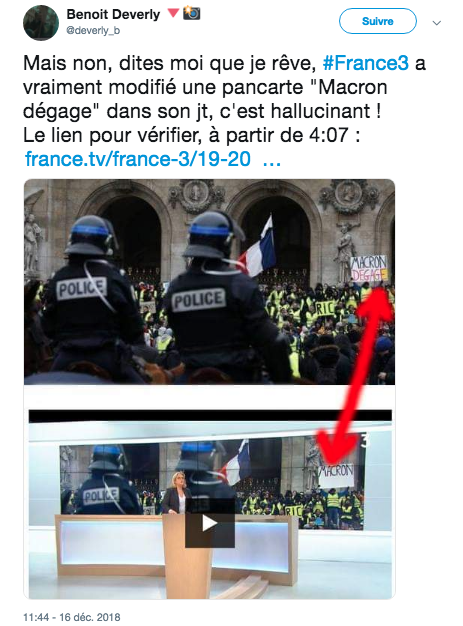The height and width of the screenshot is (626, 463).
Task: Follow the account with the Suivre button
Action: [378, 21]
